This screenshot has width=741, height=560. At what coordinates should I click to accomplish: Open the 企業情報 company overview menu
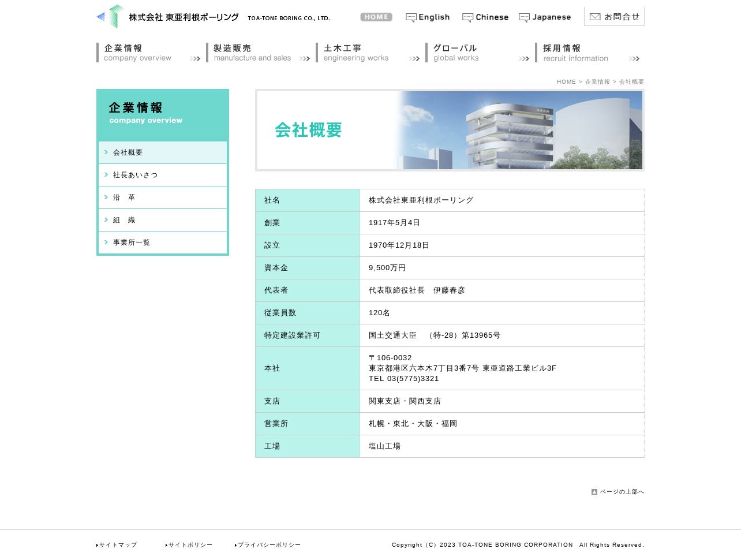point(148,53)
